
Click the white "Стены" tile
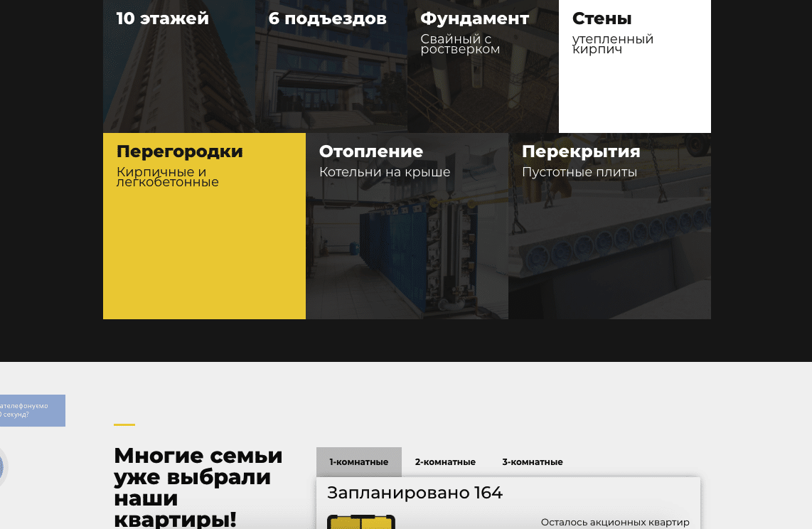click(634, 85)
